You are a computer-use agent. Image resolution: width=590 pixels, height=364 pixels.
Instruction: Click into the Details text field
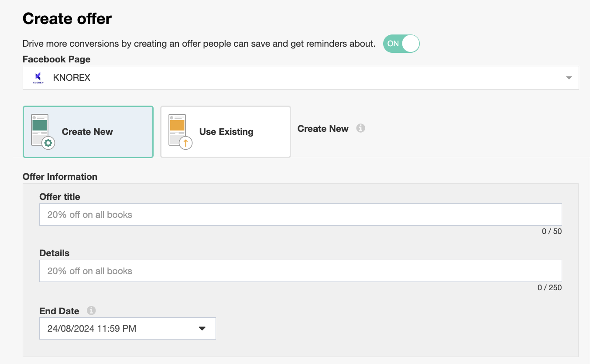[300, 271]
